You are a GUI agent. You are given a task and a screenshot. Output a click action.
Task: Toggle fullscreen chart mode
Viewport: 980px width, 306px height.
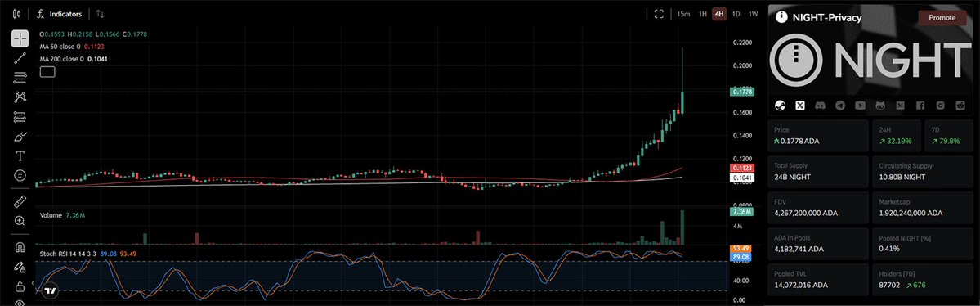(658, 14)
